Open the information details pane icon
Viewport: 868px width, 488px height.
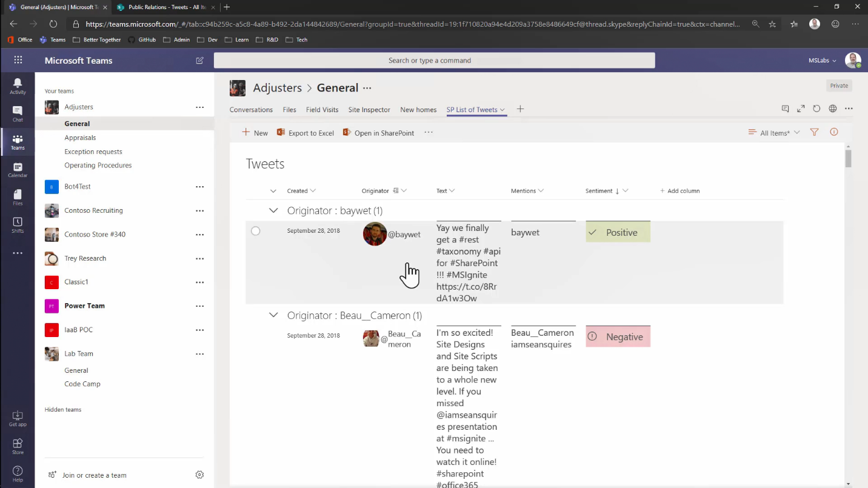pyautogui.click(x=834, y=132)
